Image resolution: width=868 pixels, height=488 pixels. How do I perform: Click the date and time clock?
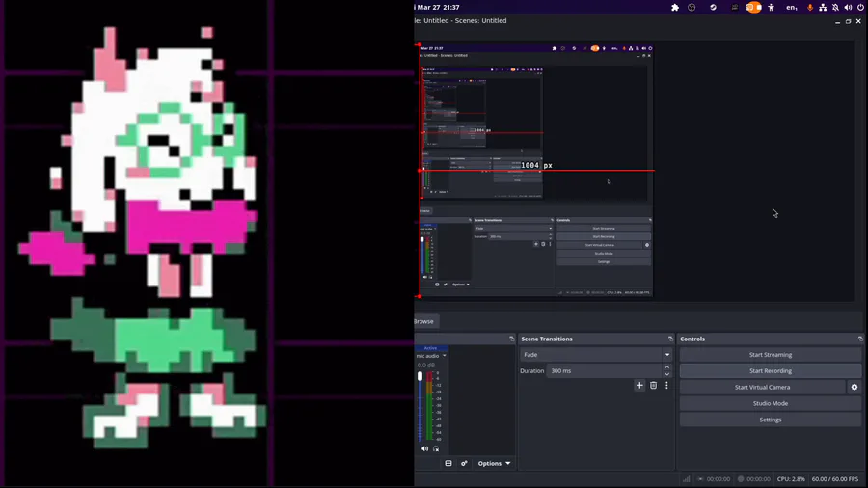click(x=437, y=7)
